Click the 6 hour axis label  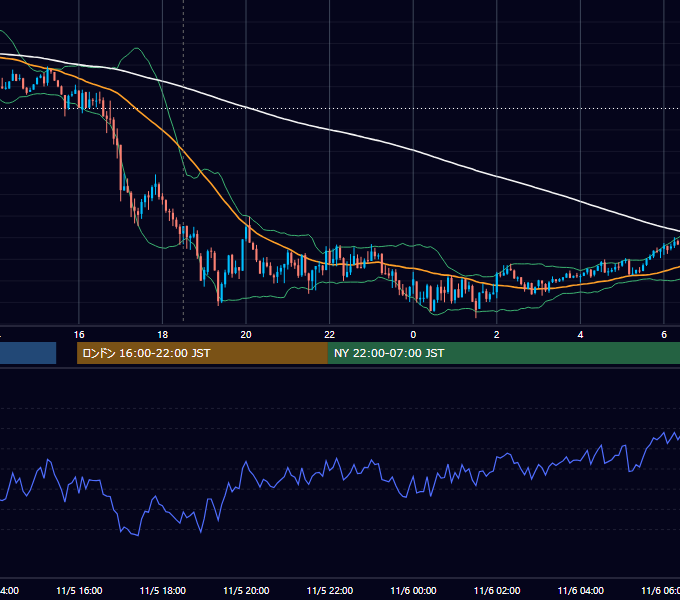click(x=664, y=335)
